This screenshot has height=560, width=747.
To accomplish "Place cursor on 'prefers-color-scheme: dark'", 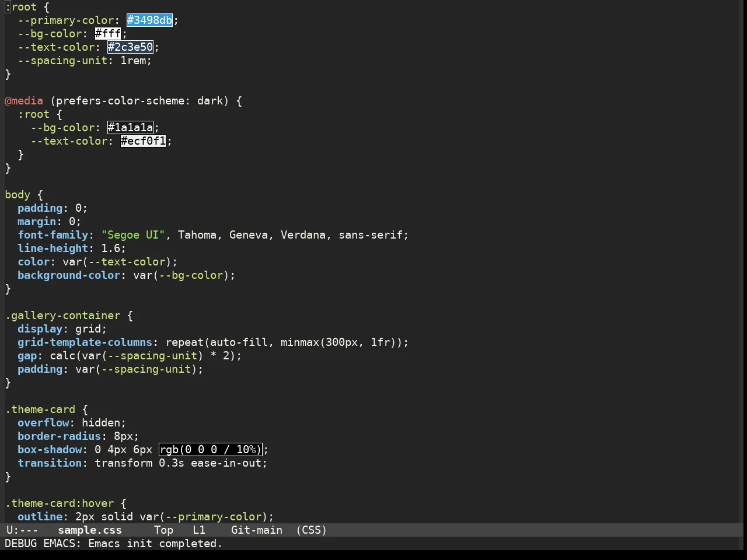I will [139, 101].
